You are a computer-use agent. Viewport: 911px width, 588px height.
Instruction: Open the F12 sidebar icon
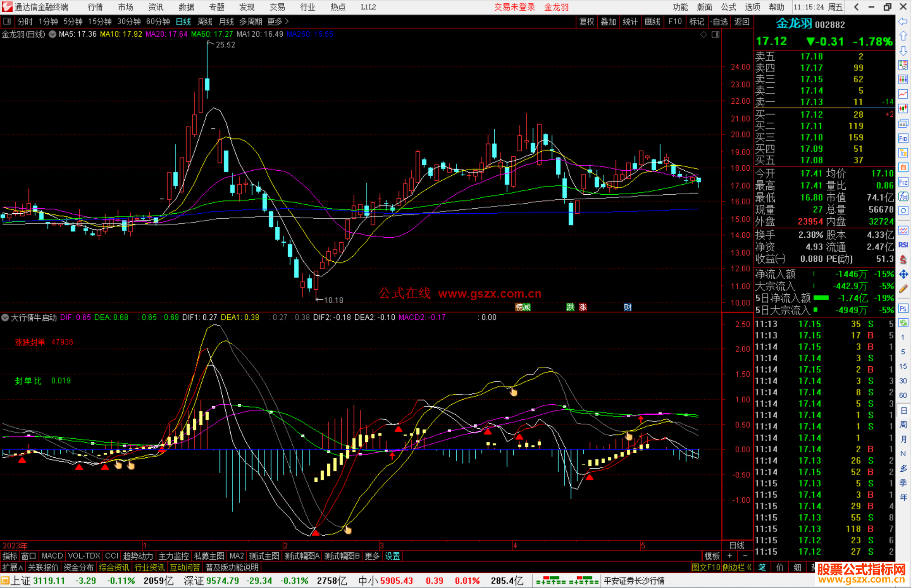(x=903, y=182)
